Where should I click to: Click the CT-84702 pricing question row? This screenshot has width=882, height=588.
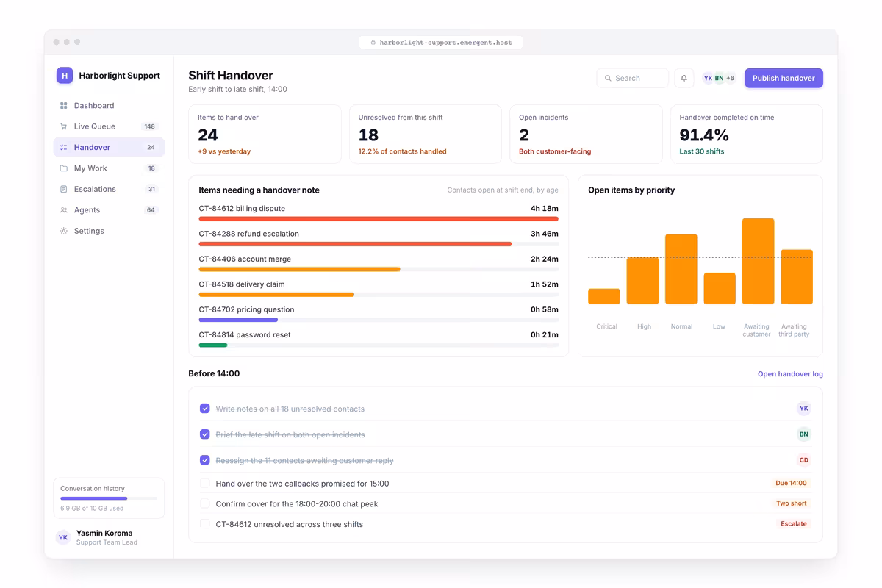pos(379,314)
